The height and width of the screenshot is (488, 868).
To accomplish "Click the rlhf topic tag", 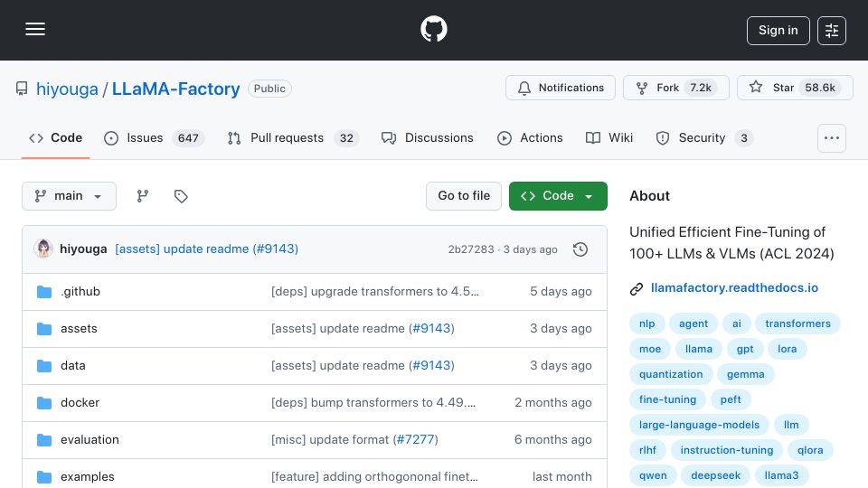I will pos(647,450).
